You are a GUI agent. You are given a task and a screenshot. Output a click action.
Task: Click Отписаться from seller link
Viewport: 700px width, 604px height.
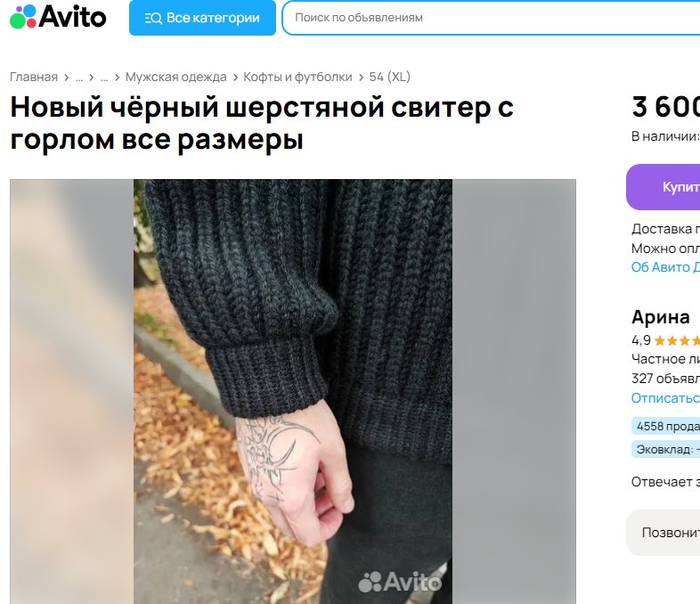click(x=665, y=397)
